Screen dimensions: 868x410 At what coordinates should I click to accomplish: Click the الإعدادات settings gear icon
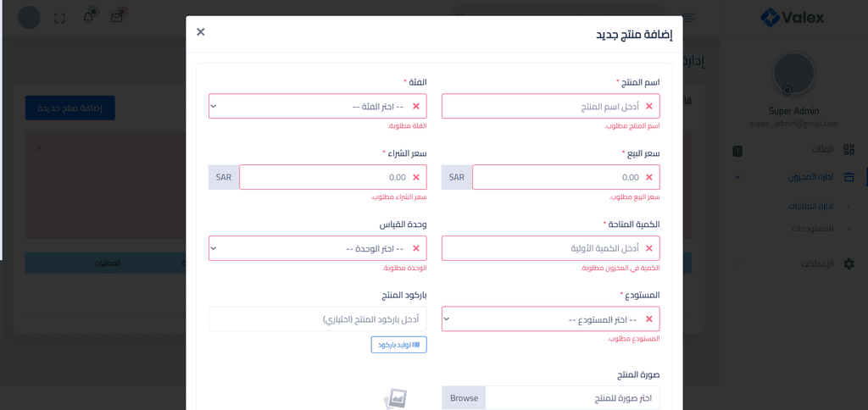849,264
